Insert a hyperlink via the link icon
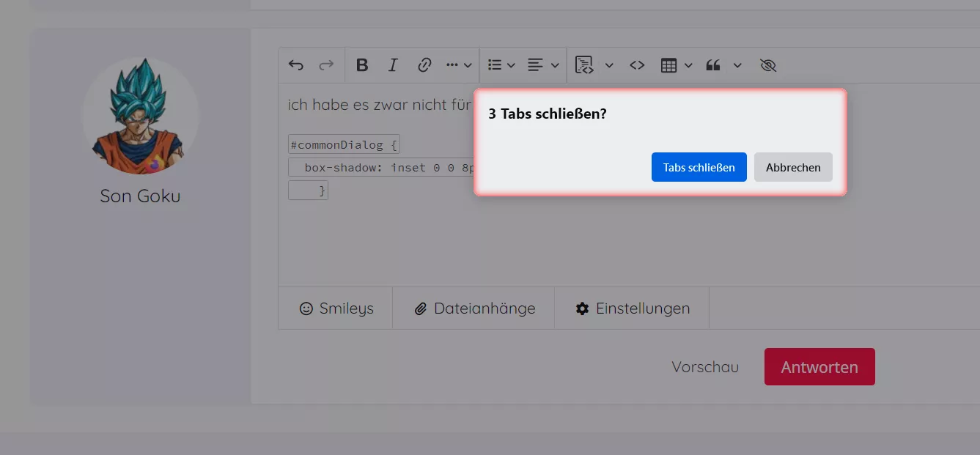Screen dimensions: 980x455 point(424,65)
